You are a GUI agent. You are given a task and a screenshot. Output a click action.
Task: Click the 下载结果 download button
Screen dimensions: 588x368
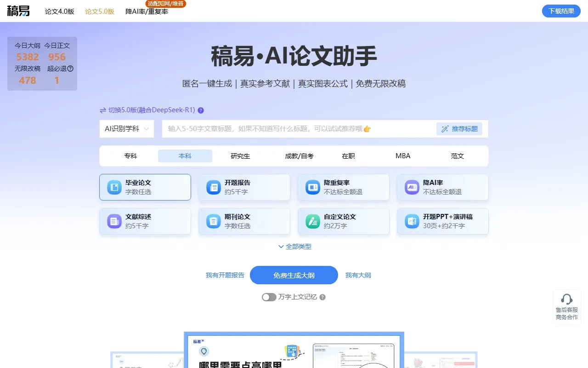click(x=560, y=11)
